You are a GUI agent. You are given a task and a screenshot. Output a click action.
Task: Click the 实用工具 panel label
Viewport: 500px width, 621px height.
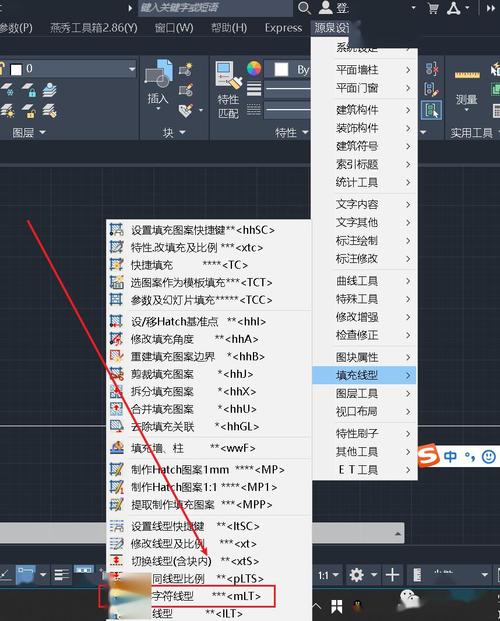pos(471,133)
